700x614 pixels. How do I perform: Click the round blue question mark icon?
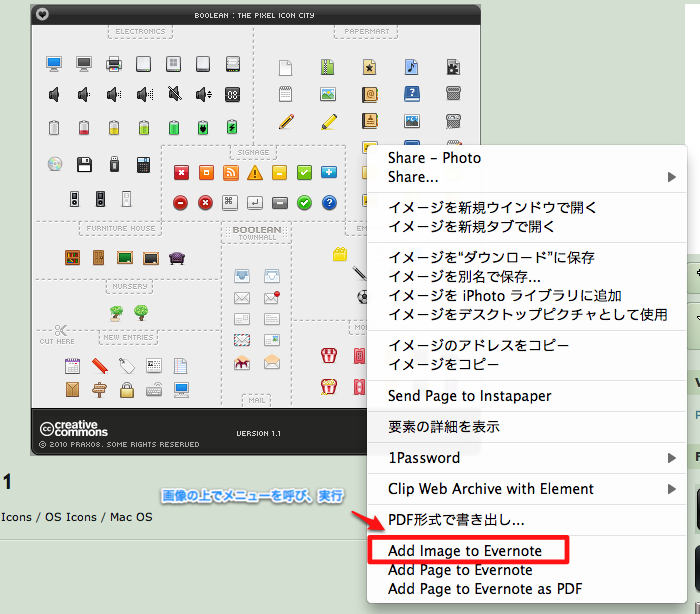pos(329,203)
